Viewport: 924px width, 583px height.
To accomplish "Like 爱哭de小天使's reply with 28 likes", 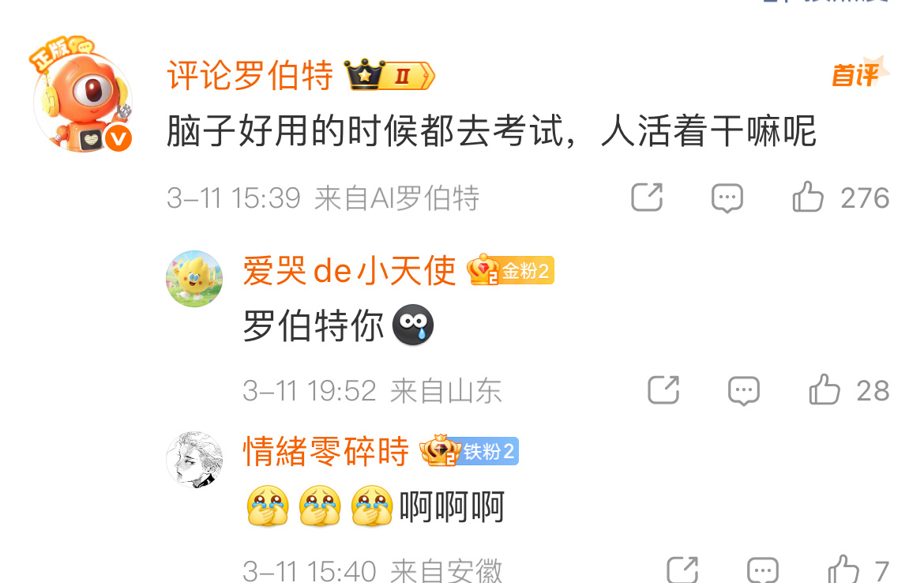I will 824,389.
